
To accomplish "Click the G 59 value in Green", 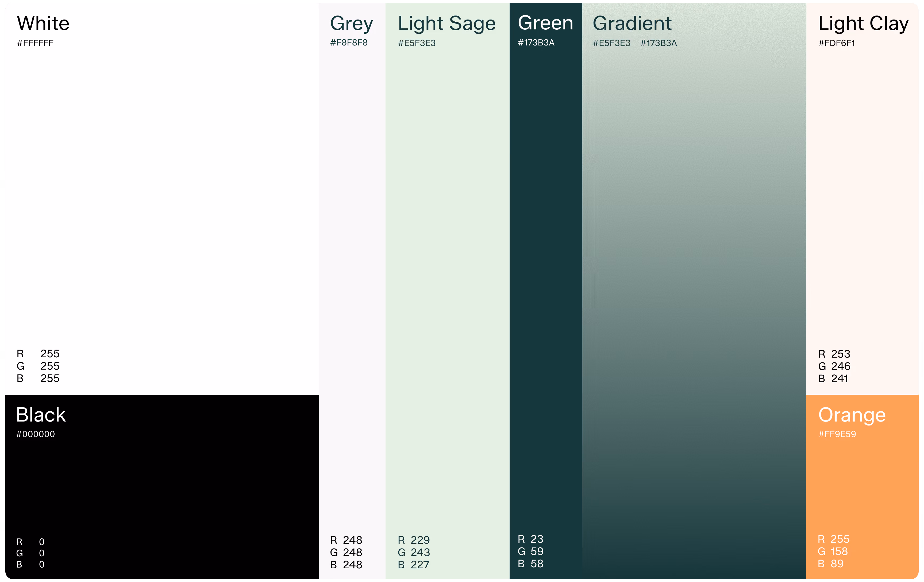I will click(530, 551).
